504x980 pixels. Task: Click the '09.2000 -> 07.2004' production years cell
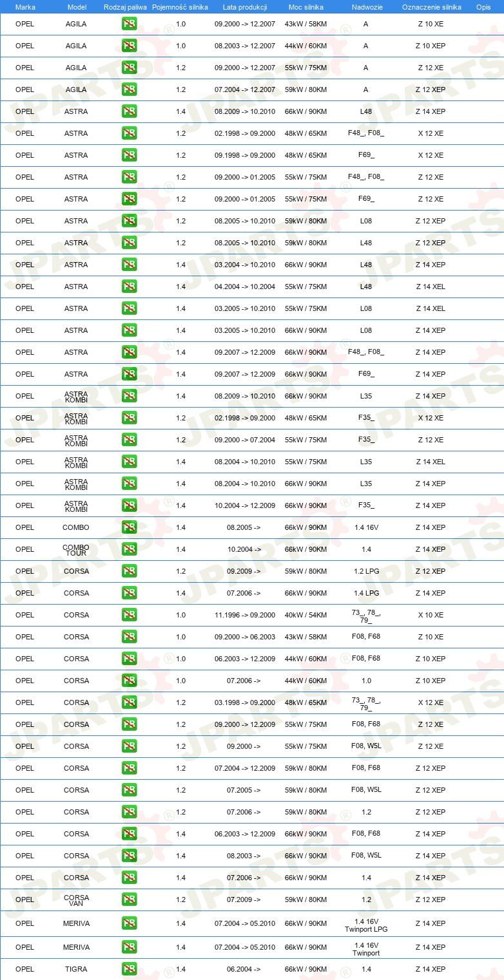pos(245,440)
